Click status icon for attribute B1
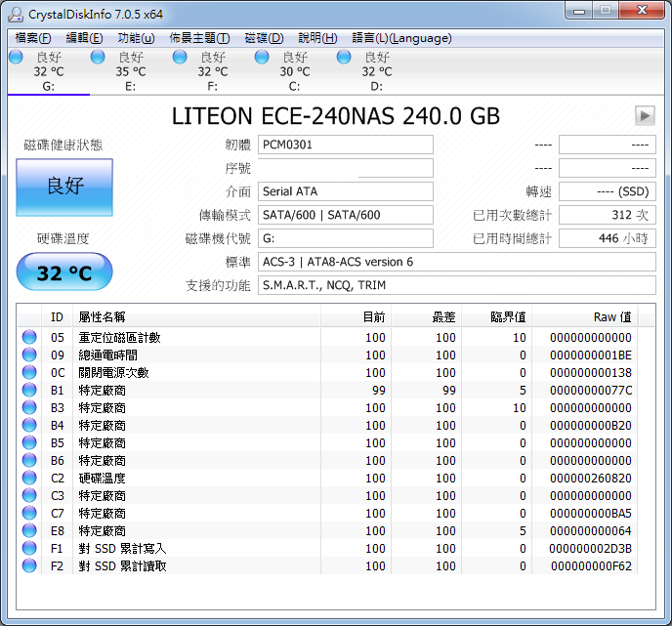Image resolution: width=672 pixels, height=626 pixels. click(x=29, y=390)
